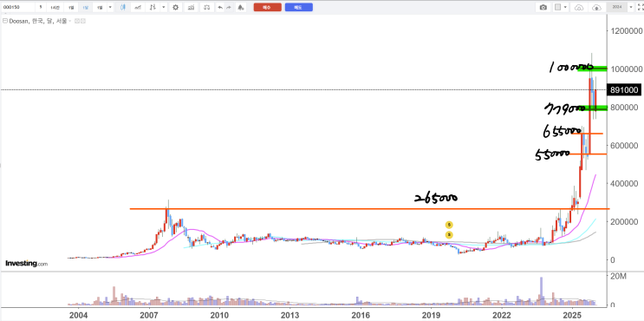Click the lower yellow event marker

[x=449, y=235]
